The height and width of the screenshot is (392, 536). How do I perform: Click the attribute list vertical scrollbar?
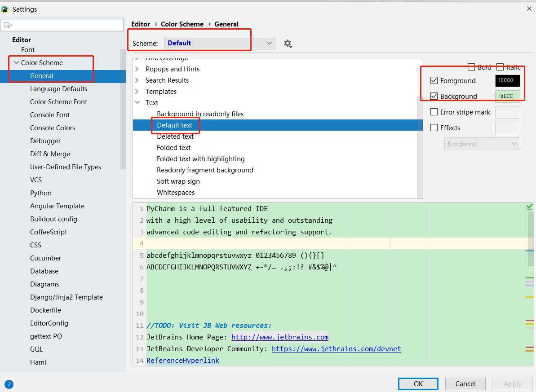pyautogui.click(x=420, y=147)
